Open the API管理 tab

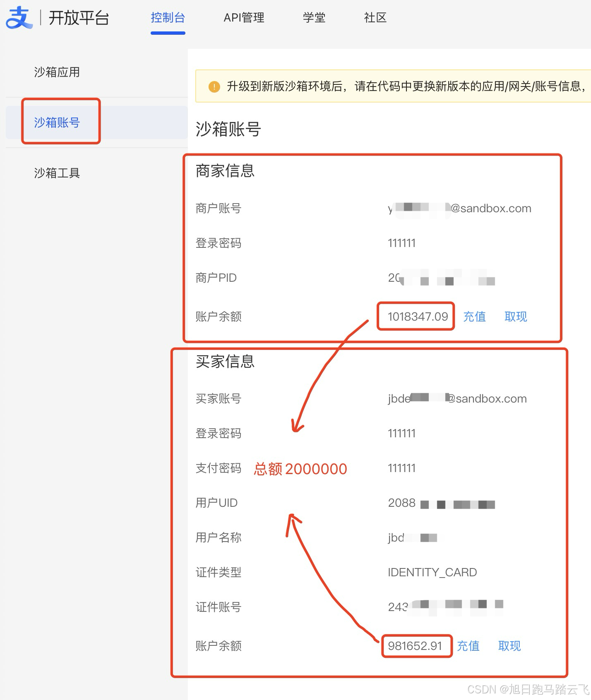pos(244,18)
